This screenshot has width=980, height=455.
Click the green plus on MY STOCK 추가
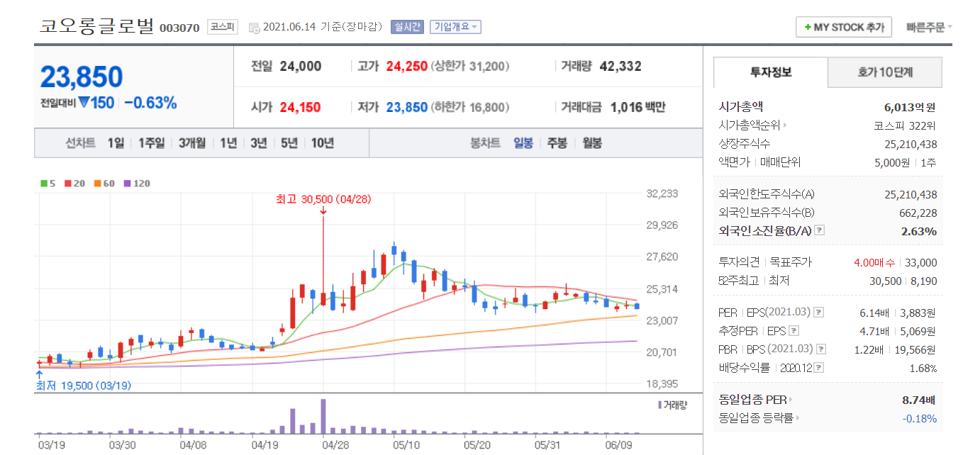click(x=807, y=28)
